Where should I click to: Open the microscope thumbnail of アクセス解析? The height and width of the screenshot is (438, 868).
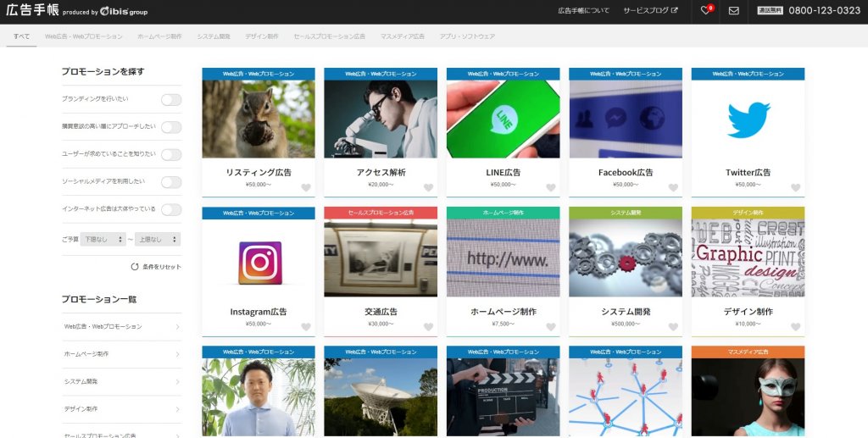381,119
